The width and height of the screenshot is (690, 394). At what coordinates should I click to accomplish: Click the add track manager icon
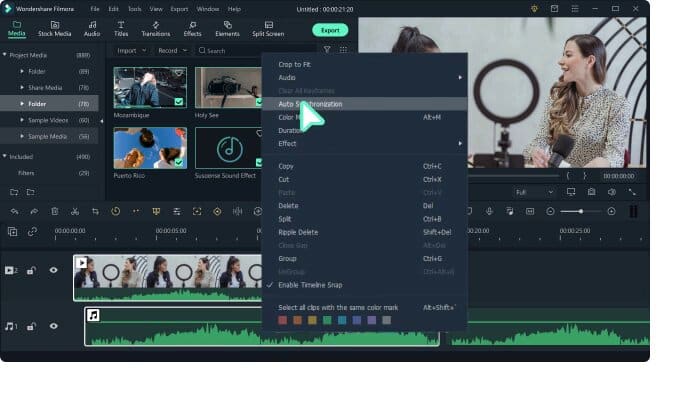click(12, 232)
